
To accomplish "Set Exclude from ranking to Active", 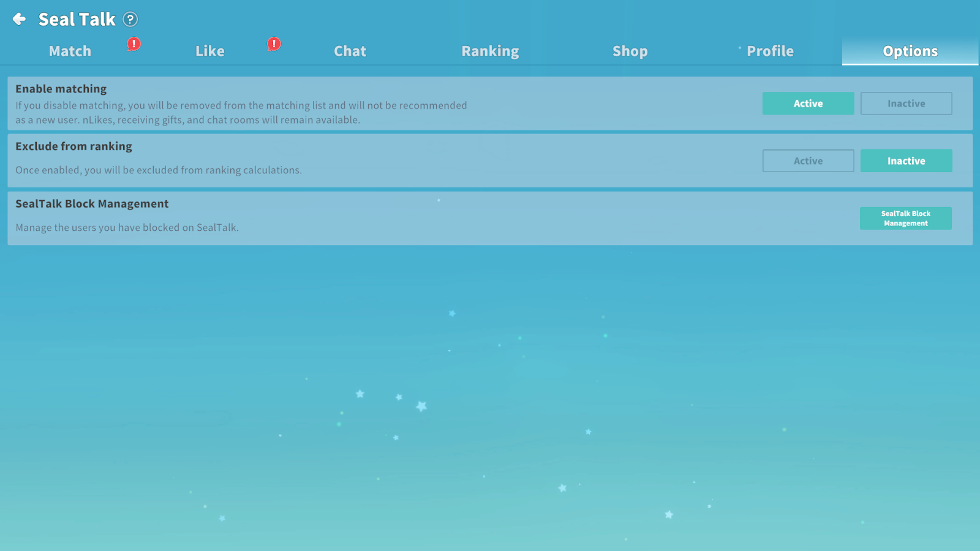I will click(808, 161).
